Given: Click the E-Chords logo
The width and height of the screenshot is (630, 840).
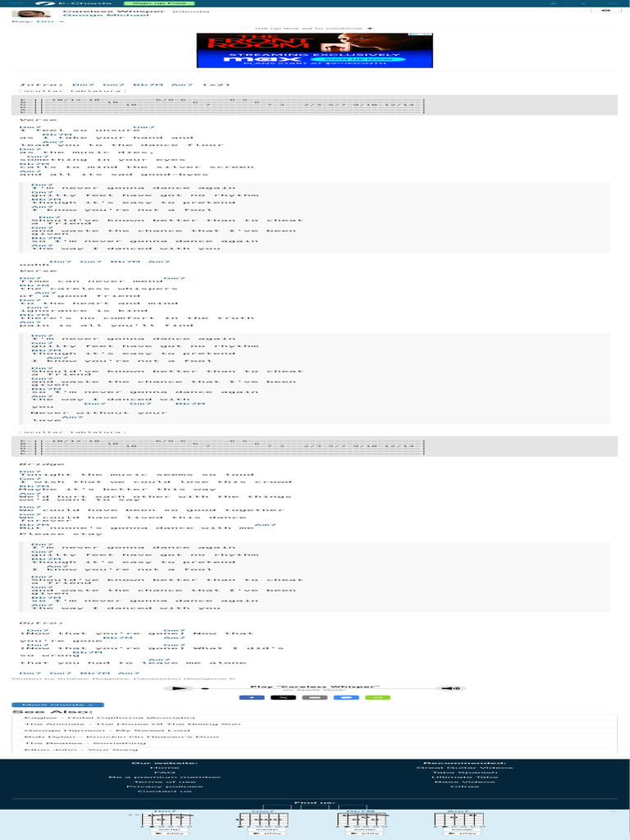Looking at the screenshot, I should pos(73,3).
